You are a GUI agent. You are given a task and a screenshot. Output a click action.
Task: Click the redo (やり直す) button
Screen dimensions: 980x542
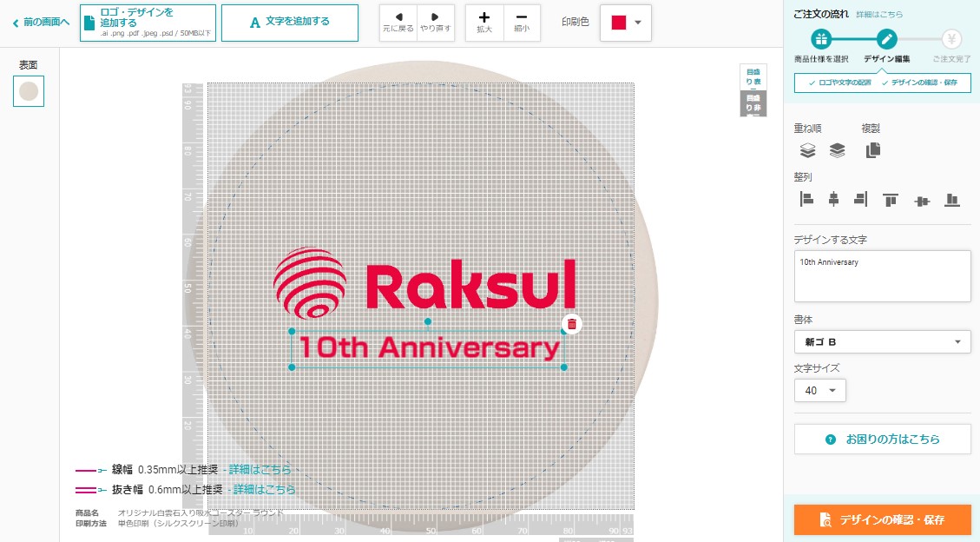point(436,23)
